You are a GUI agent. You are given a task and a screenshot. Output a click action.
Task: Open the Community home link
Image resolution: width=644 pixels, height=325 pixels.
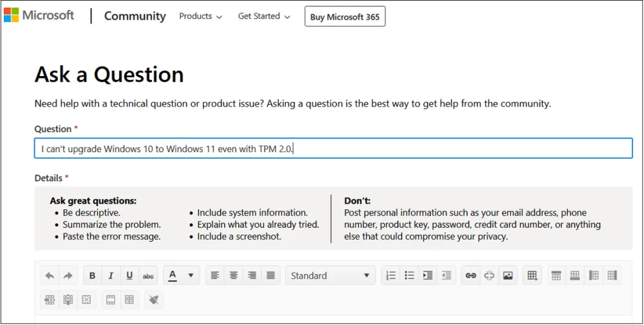(x=135, y=16)
